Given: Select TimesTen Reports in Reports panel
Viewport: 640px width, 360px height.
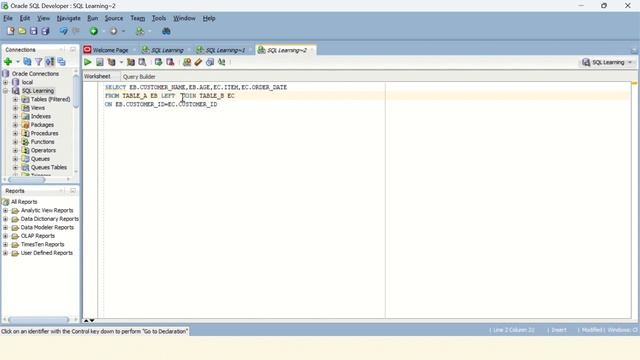Looking at the screenshot, I should point(42,245).
